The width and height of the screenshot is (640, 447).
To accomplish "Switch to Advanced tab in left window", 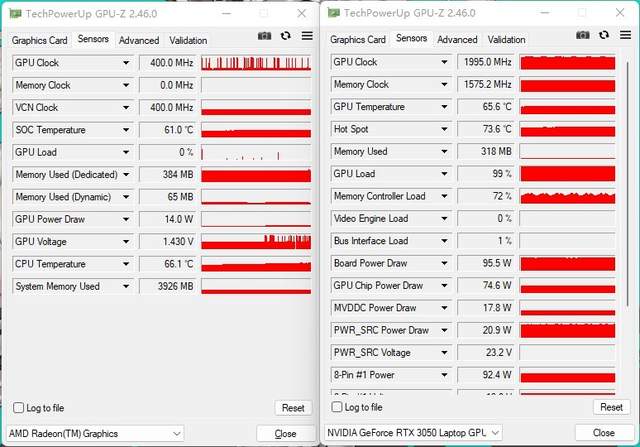I will (x=139, y=40).
